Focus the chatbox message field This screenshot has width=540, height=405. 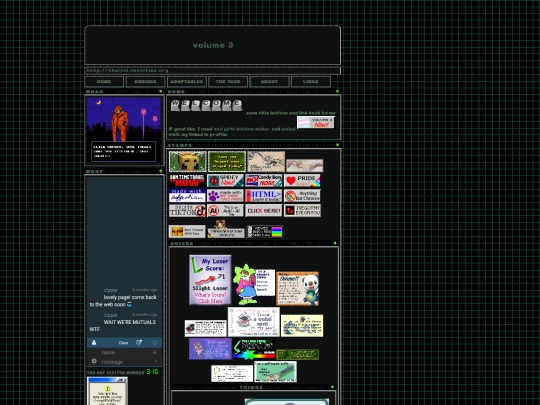click(126, 362)
